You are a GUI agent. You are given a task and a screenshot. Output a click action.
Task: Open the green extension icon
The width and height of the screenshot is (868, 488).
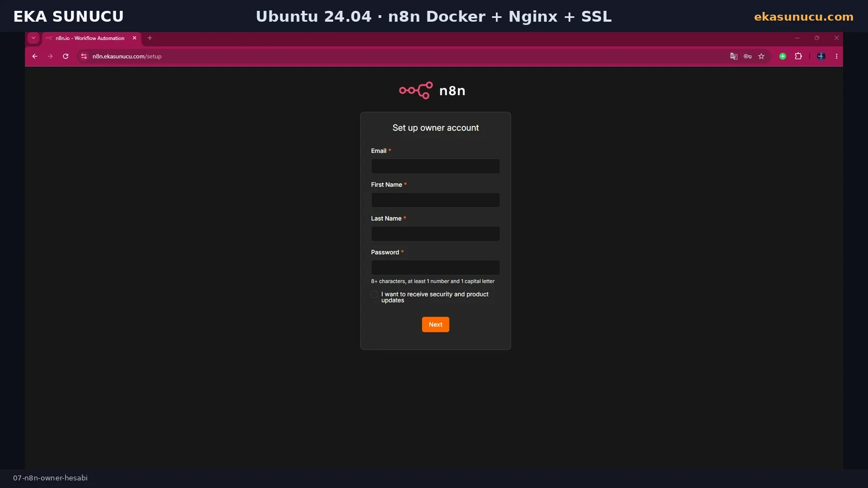783,56
